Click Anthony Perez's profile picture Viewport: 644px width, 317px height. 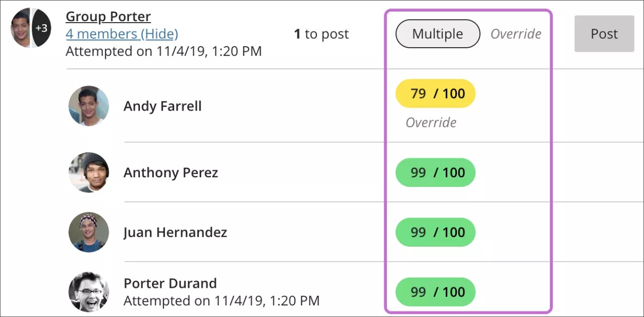click(x=89, y=172)
